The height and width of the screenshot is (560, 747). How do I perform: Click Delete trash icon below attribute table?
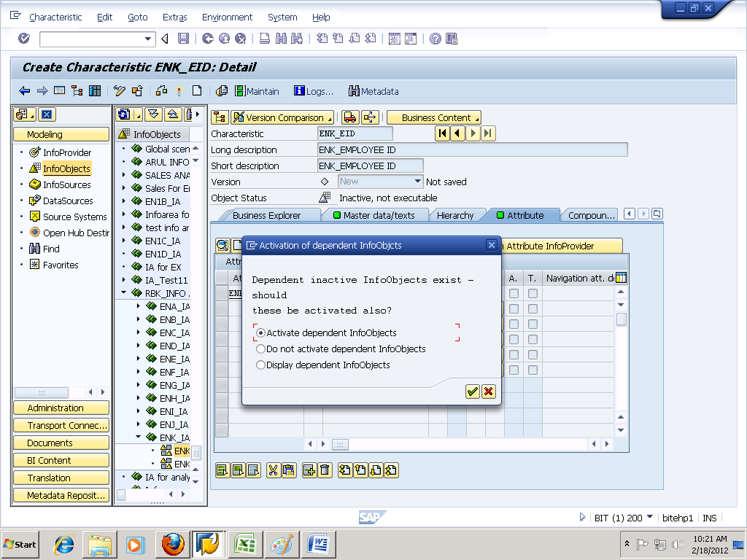click(325, 470)
